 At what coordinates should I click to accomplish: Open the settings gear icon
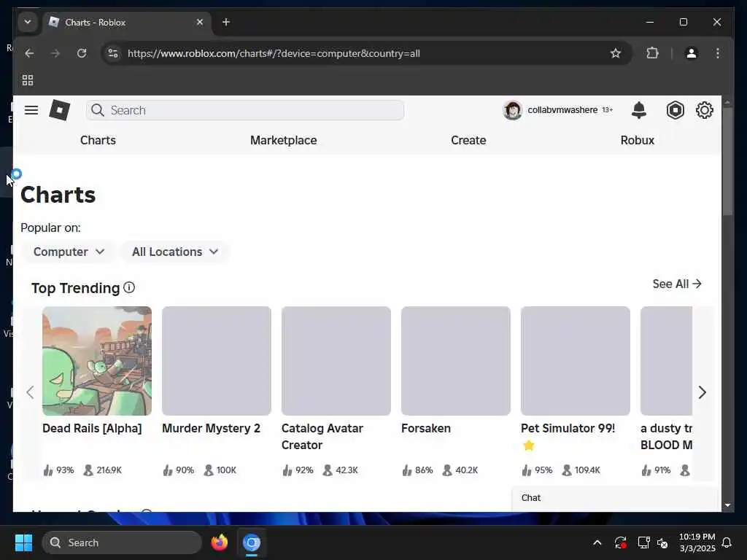pyautogui.click(x=704, y=110)
